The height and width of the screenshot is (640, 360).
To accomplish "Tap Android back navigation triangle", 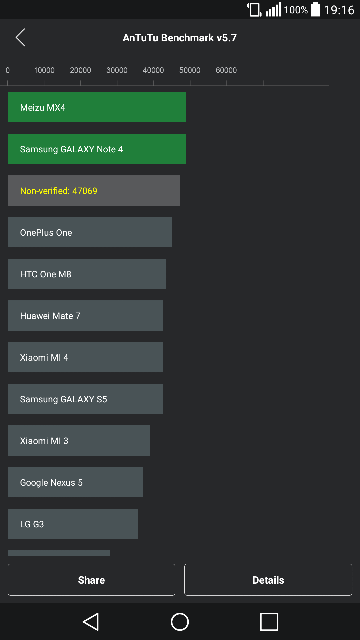I will pos(91,622).
